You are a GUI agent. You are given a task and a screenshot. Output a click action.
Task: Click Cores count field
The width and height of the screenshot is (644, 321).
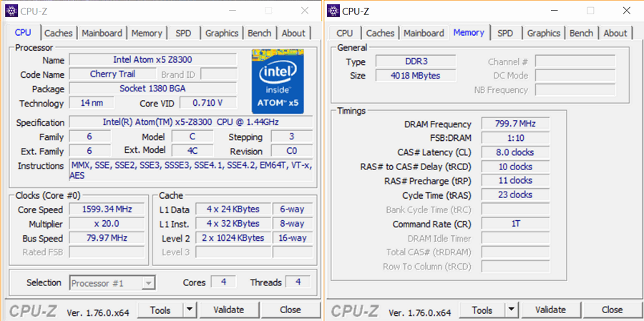pyautogui.click(x=224, y=282)
